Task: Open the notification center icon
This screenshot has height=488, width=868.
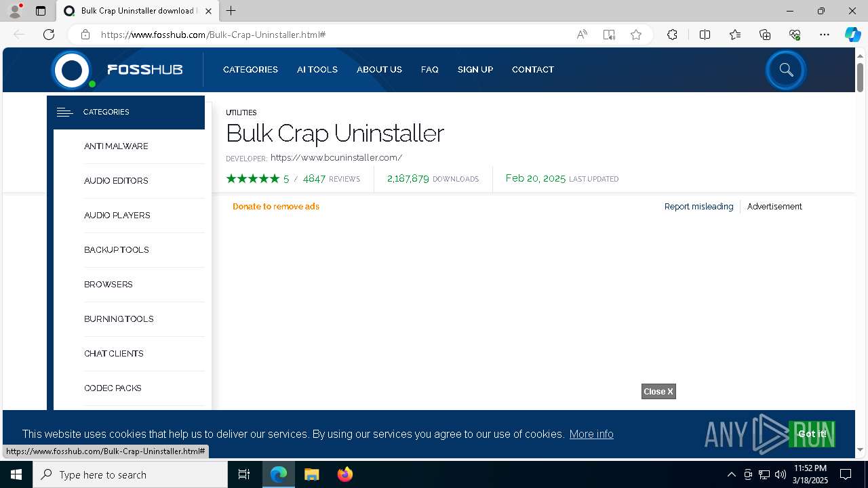Action: pos(846,474)
